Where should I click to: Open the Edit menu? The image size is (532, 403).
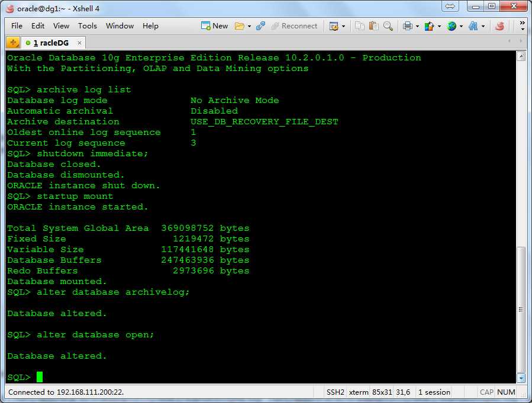pyautogui.click(x=38, y=26)
